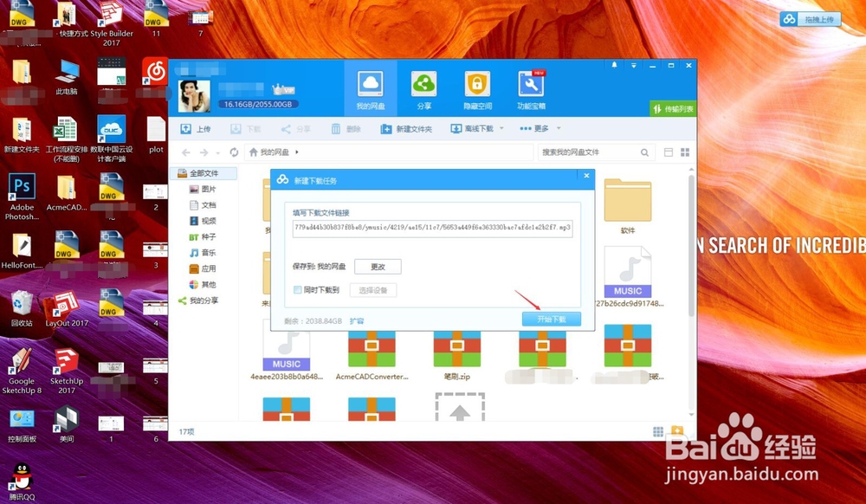
Task: Open the 分享 tab
Action: click(423, 88)
